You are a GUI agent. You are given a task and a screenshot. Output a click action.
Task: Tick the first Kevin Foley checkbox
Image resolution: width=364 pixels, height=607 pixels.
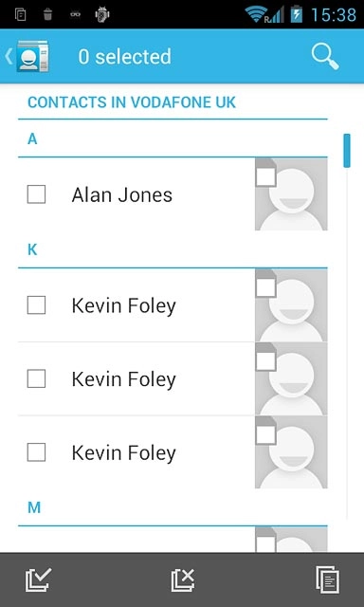[x=36, y=305]
